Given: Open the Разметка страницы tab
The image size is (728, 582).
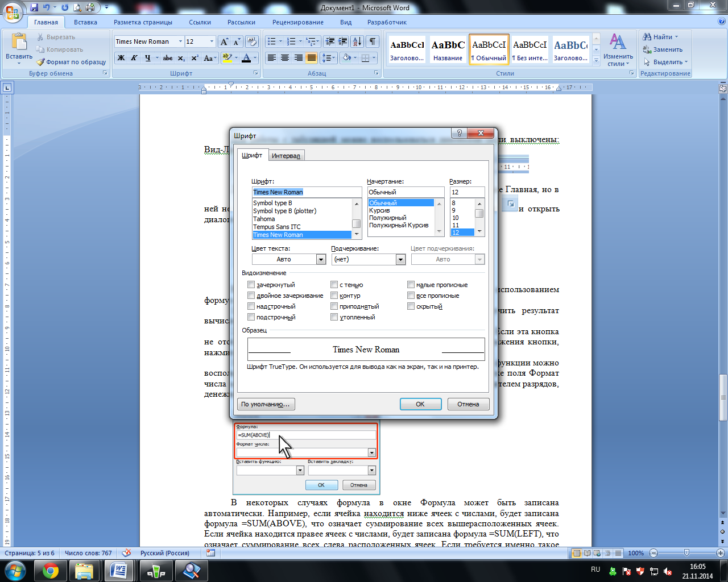Looking at the screenshot, I should [143, 22].
